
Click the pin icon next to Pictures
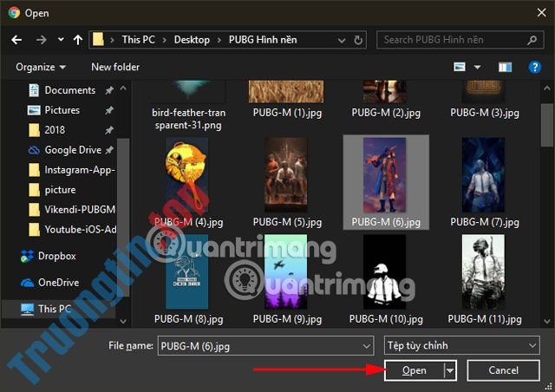(x=109, y=110)
